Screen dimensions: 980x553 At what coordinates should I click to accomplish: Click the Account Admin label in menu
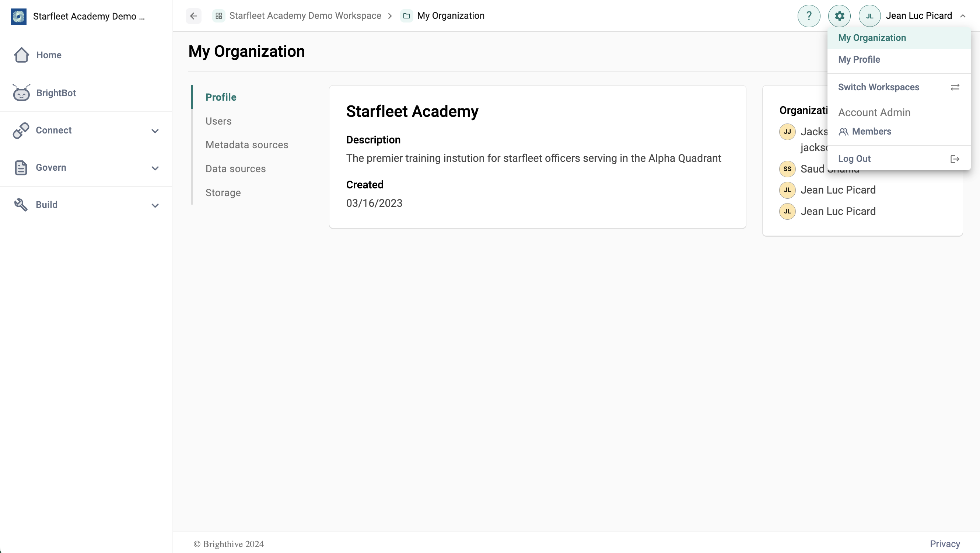coord(874,113)
